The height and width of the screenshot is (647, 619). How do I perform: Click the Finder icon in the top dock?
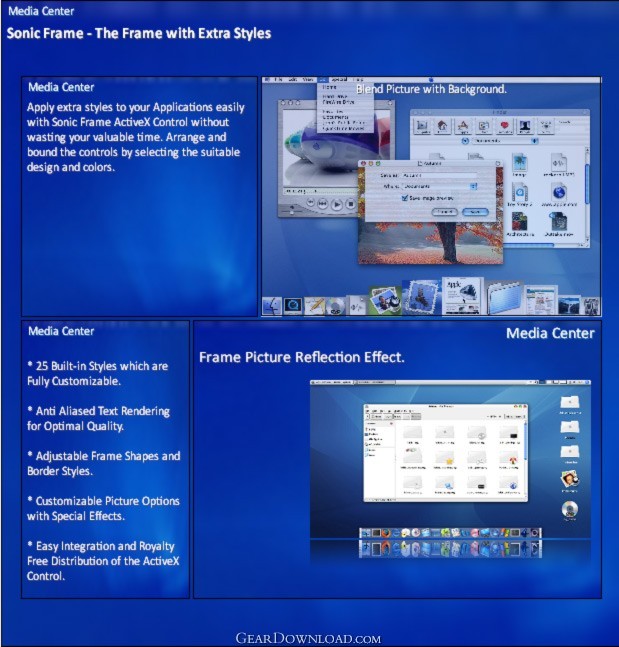(x=274, y=305)
